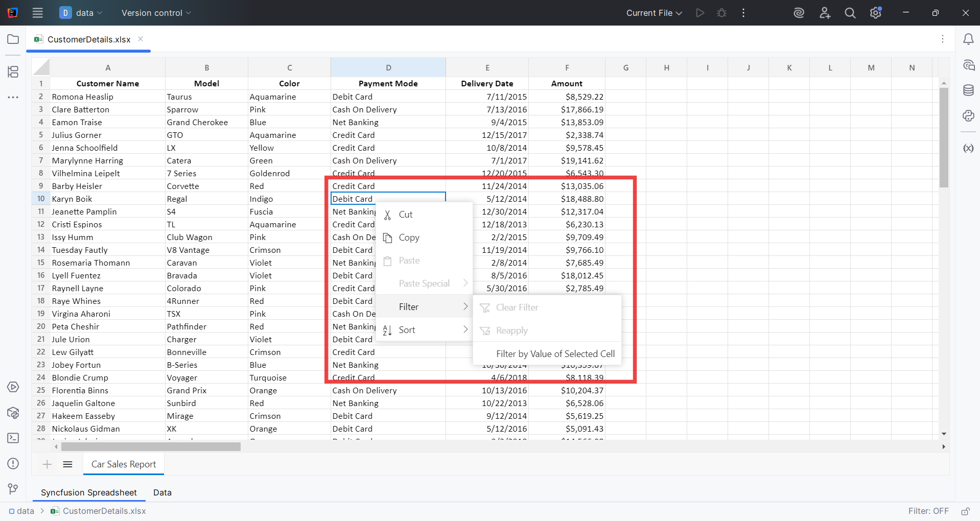The width and height of the screenshot is (980, 521).
Task: Toggle the file lock icon in status bar
Action: point(966,511)
